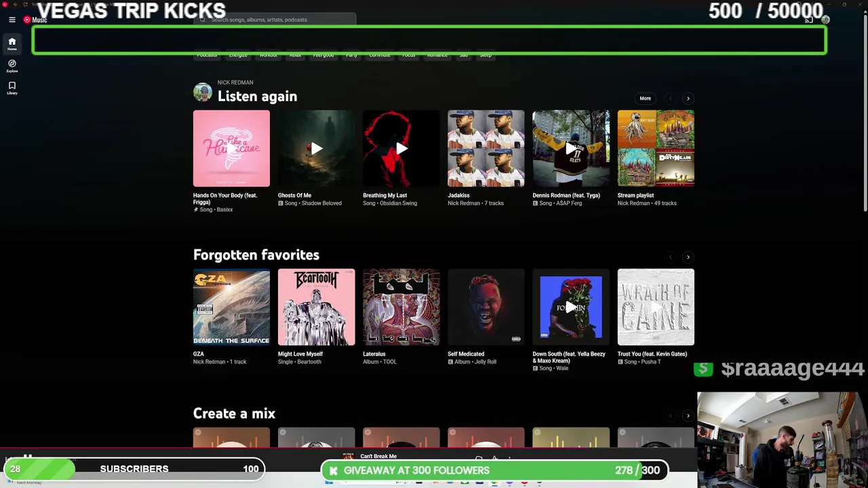
Task: Open the Self Medicated album cover
Action: pyautogui.click(x=486, y=307)
